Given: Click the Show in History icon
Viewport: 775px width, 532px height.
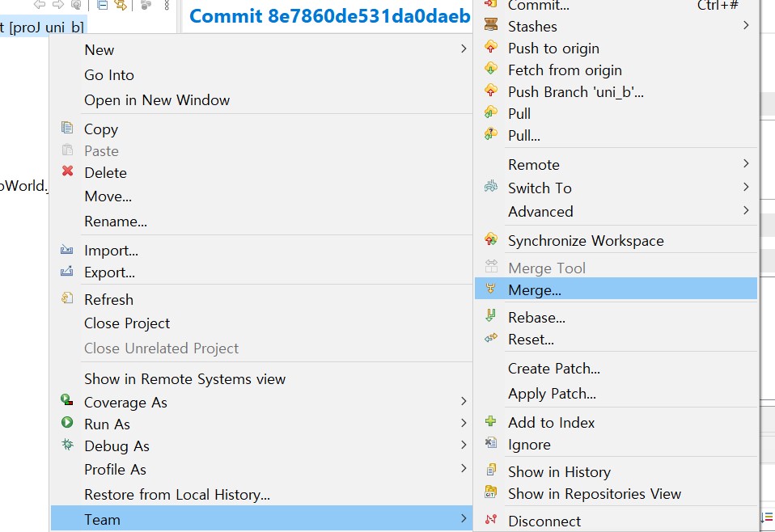Looking at the screenshot, I should [x=491, y=470].
